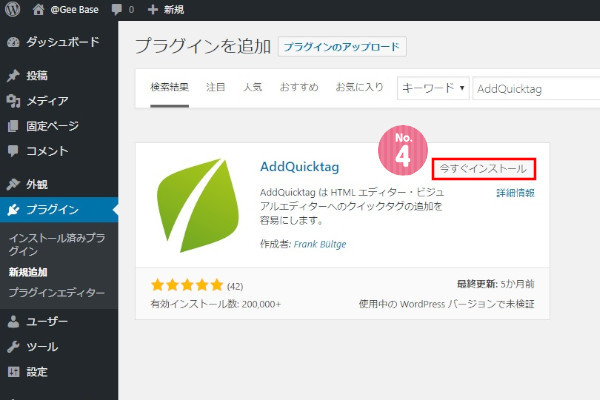Open the 詳細情報 link
The height and width of the screenshot is (400, 600).
pos(515,193)
